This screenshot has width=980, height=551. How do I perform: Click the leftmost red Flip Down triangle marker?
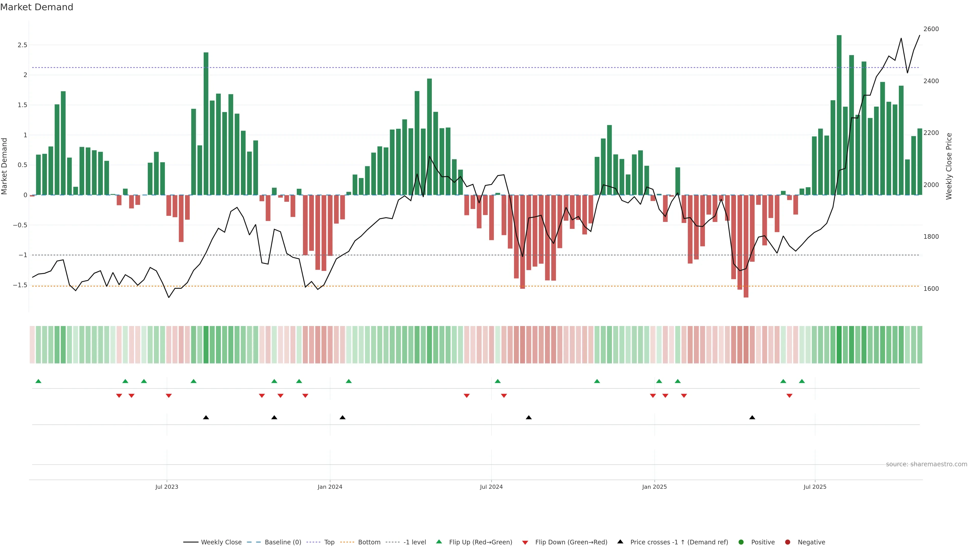pos(119,396)
